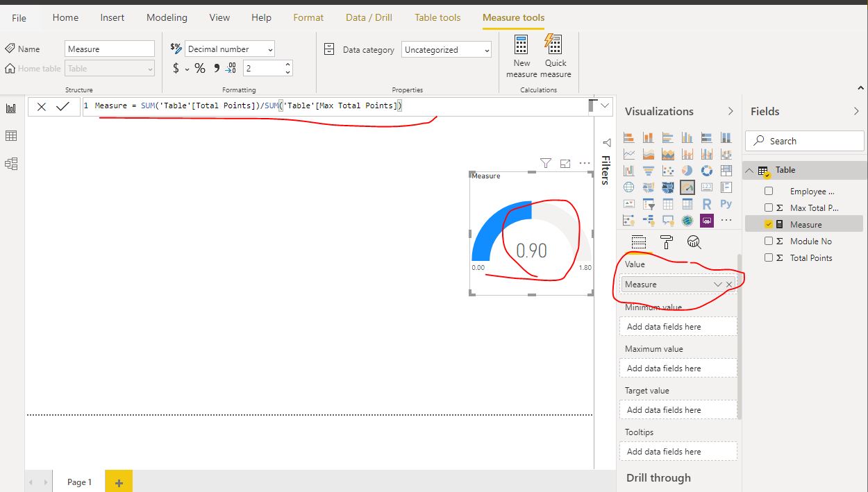Expand the Filters pane

tap(606, 142)
